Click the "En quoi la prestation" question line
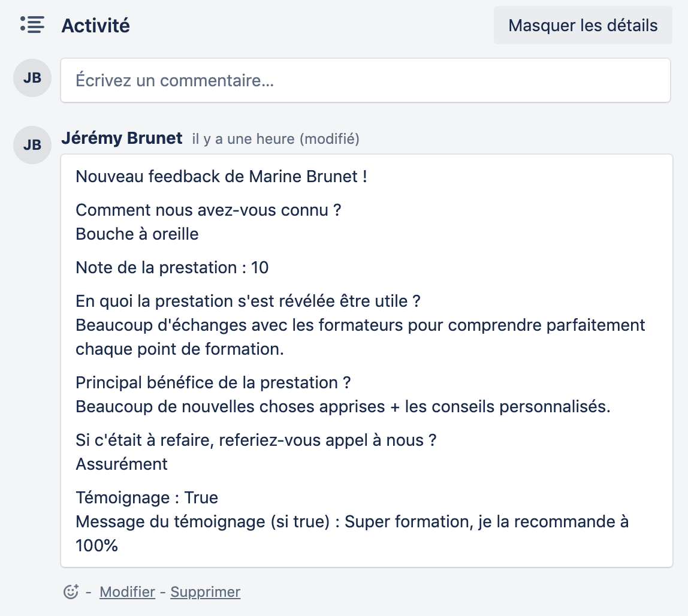The width and height of the screenshot is (688, 616). [248, 301]
